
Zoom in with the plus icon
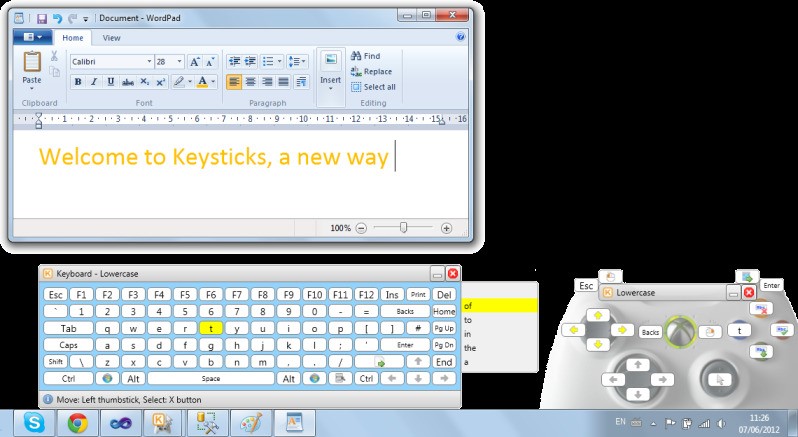click(x=446, y=228)
